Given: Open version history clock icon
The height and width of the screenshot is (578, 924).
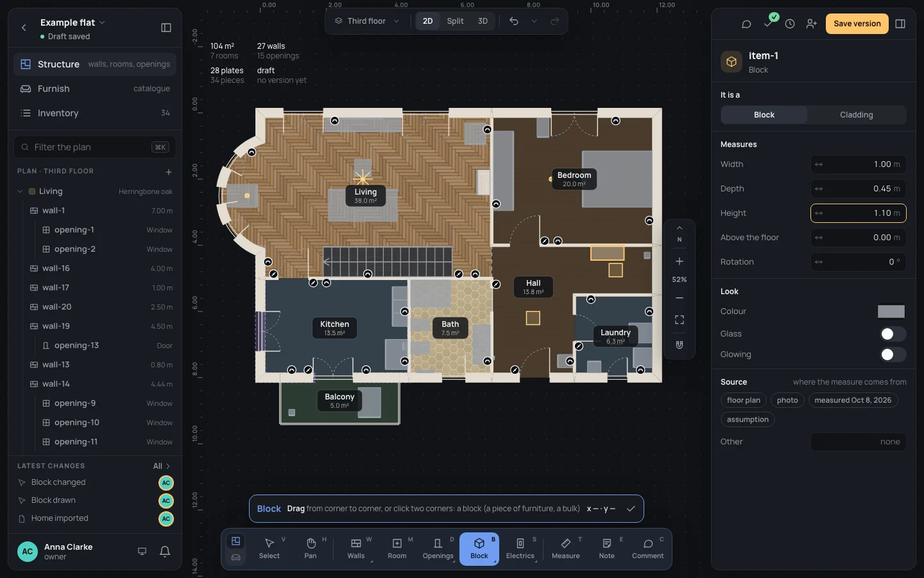Looking at the screenshot, I should (790, 24).
